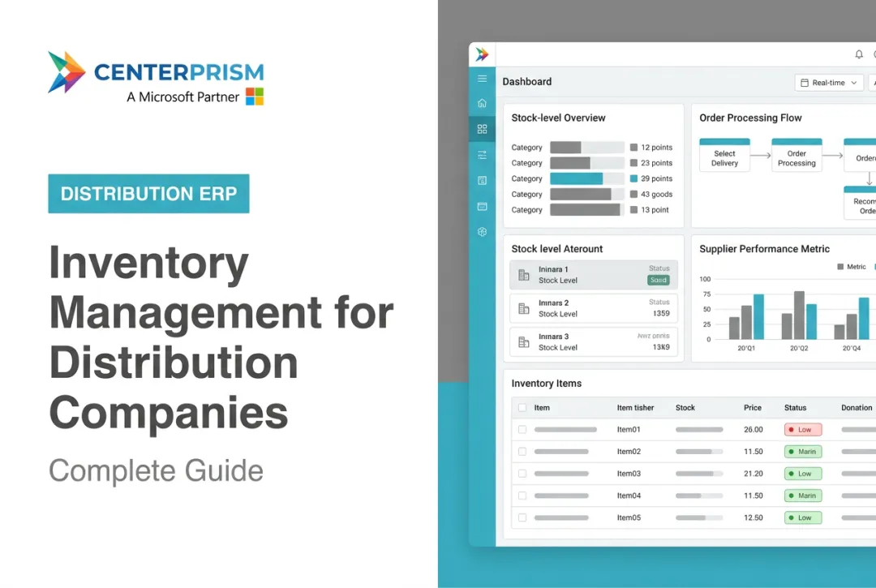Toggle the select-all checkbox in Inventory Items header

point(522,408)
